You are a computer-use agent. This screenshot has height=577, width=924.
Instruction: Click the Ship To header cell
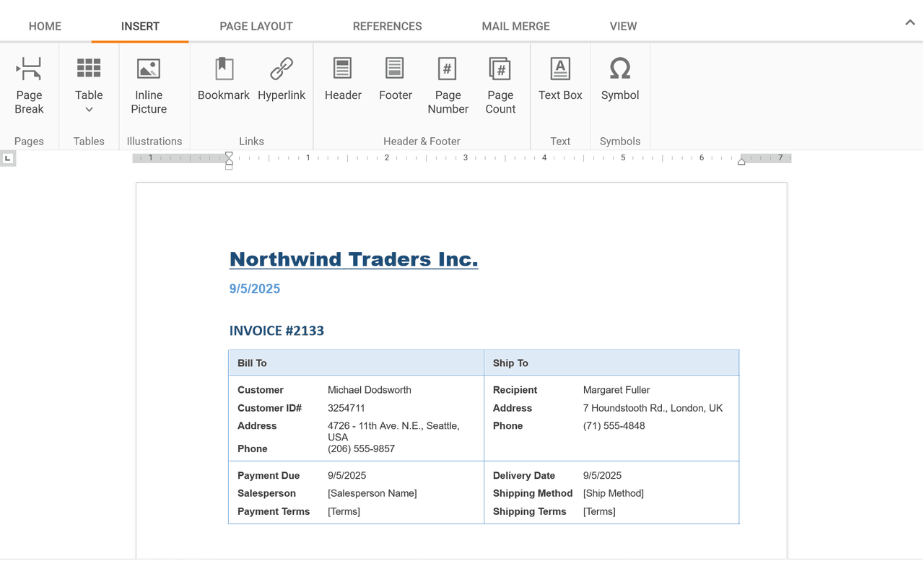[x=611, y=363]
